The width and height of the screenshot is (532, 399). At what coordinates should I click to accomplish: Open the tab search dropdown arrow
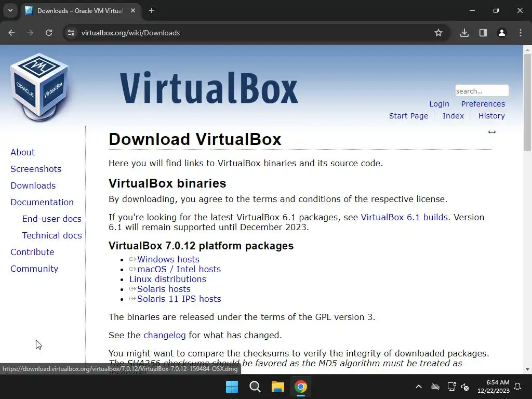coord(10,10)
